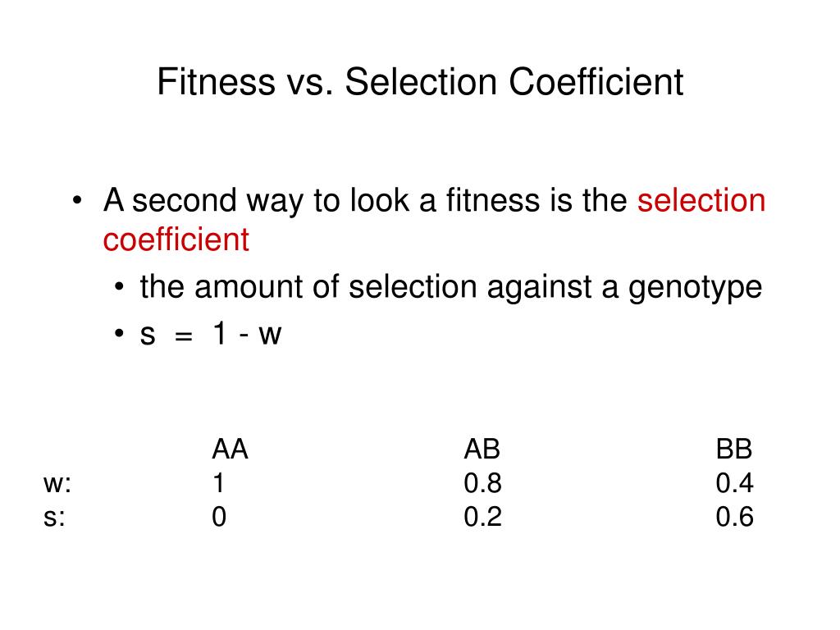This screenshot has width=840, height=630.
Task: Click the slide title Fitness vs. Selection Coefficient
Action: click(x=420, y=82)
